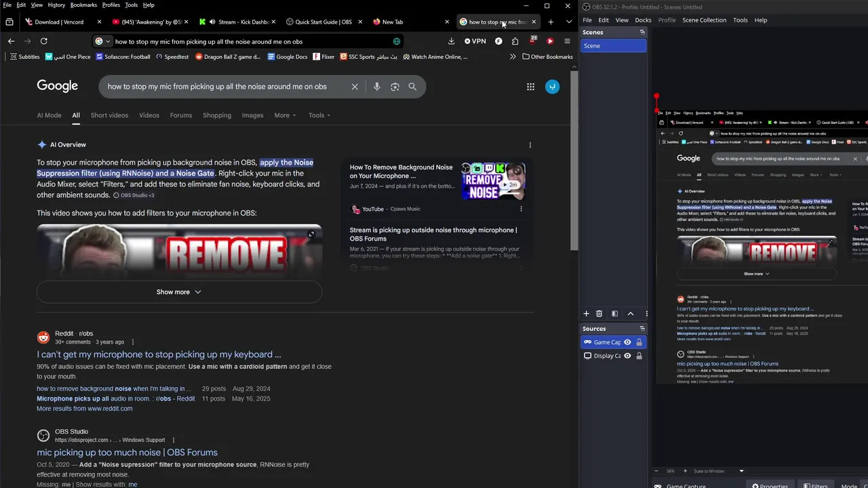Select the Display Capture source row
Viewport: 868px width, 488px height.
point(613,356)
